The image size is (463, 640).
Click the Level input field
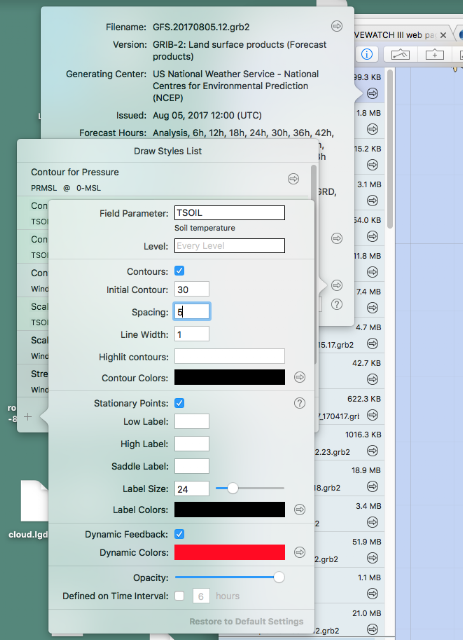pos(229,246)
